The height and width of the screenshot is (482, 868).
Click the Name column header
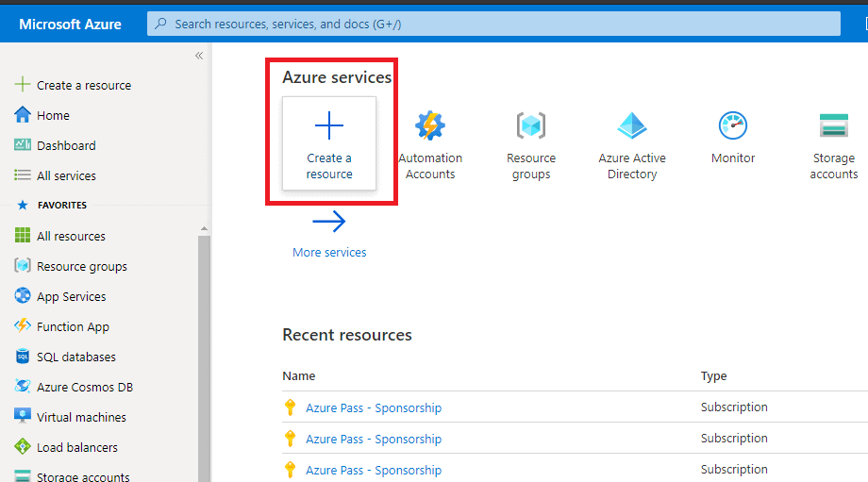(x=299, y=375)
